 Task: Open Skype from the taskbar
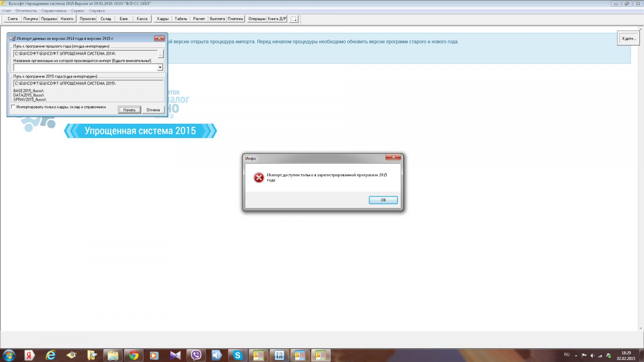tap(237, 355)
